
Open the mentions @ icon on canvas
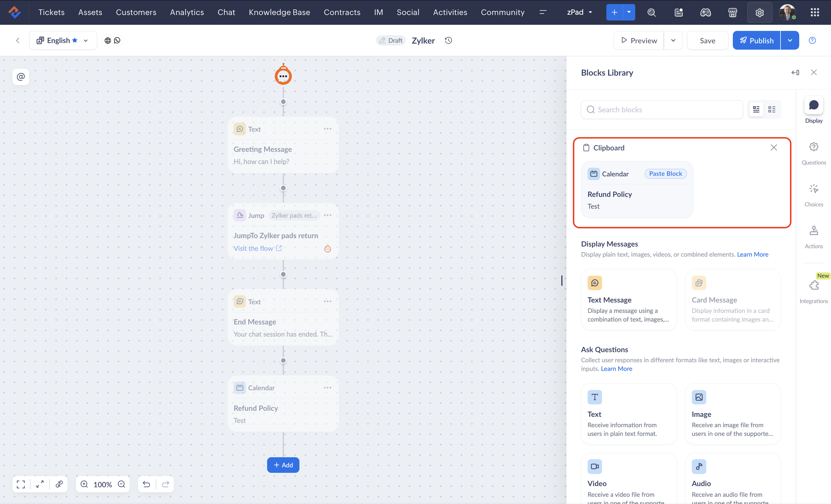point(21,76)
